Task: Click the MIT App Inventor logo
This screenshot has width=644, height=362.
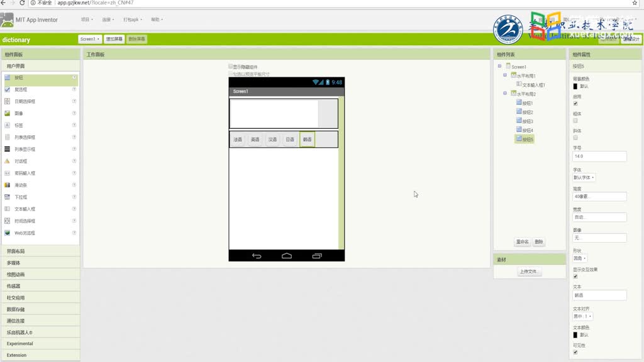Action: (7, 20)
